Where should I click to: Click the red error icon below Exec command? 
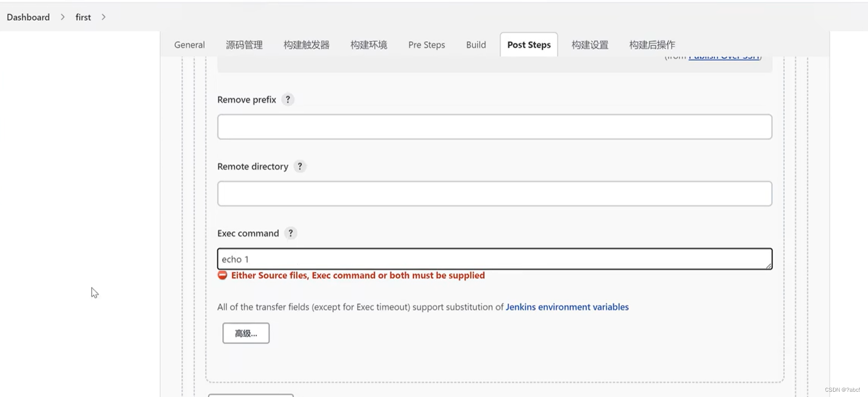coord(223,275)
